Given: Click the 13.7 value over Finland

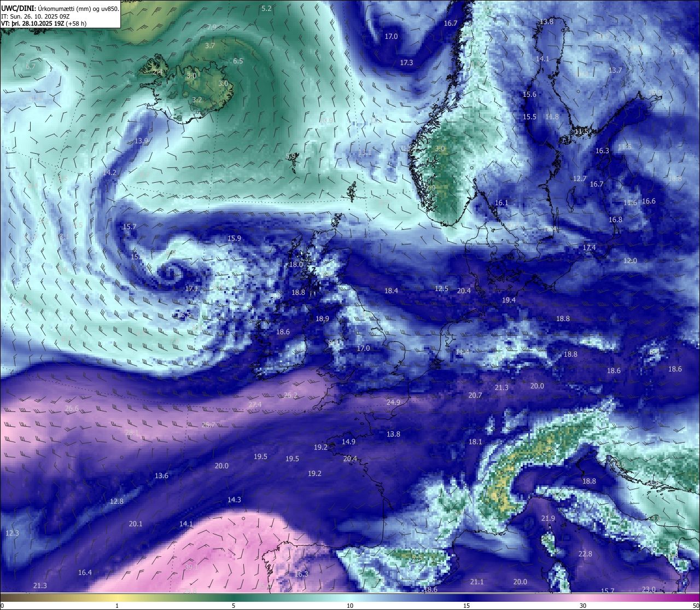Looking at the screenshot, I should point(615,71).
